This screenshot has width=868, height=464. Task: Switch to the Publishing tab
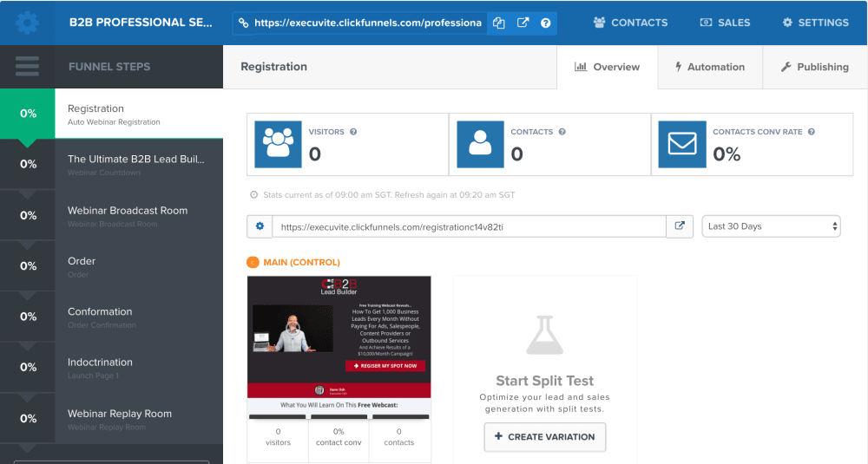pyautogui.click(x=815, y=67)
